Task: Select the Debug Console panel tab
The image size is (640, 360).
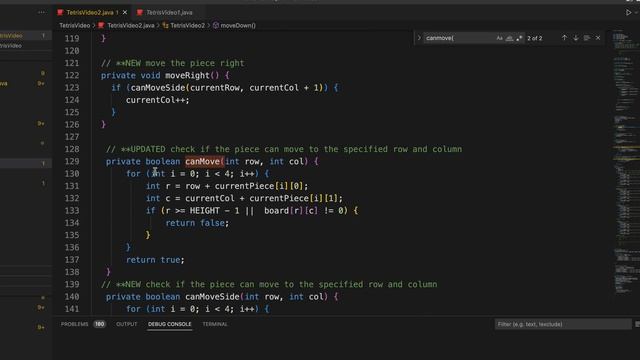Action: [x=169, y=324]
